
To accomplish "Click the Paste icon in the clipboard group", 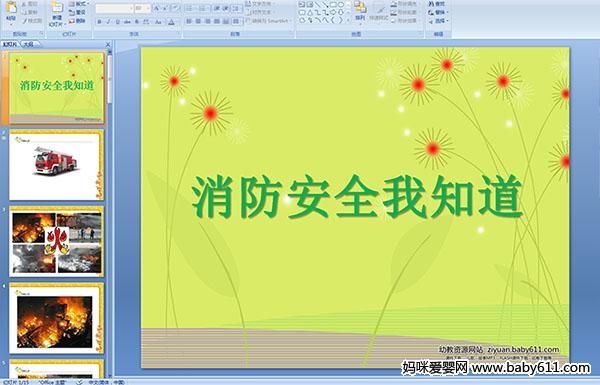I will pos(11,11).
